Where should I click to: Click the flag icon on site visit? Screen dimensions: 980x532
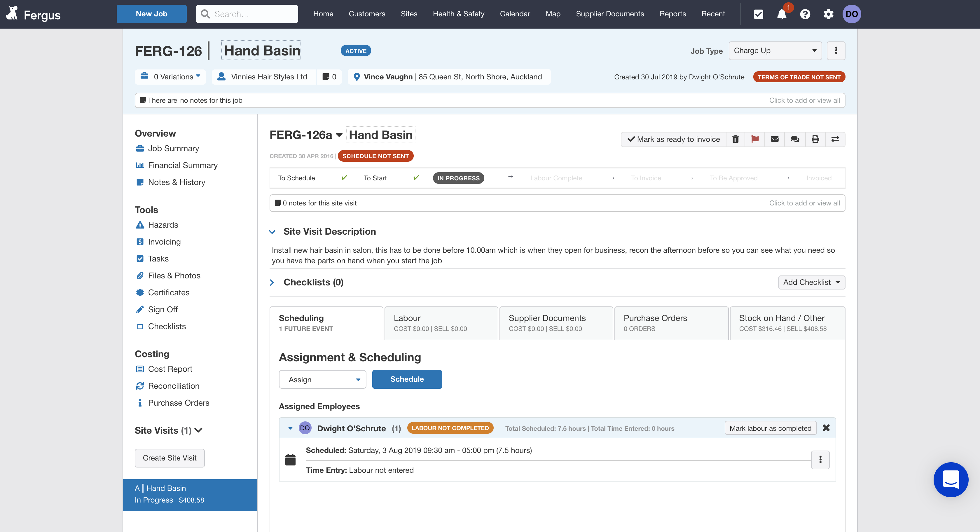[755, 138]
